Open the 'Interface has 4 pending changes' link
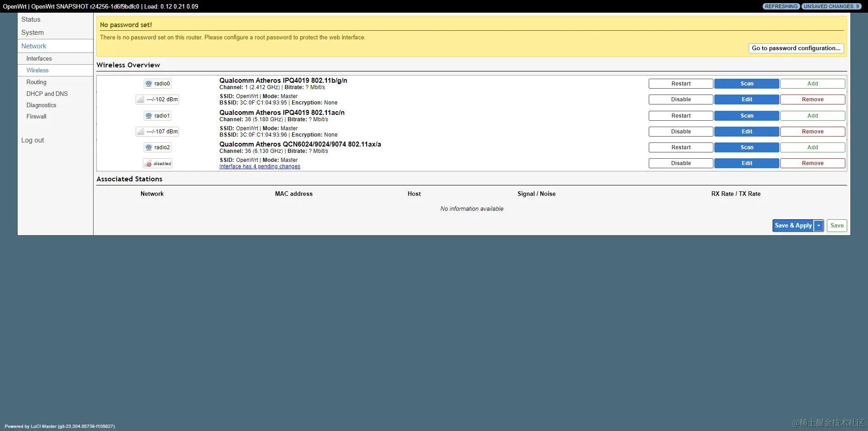This screenshot has width=868, height=431. [x=260, y=166]
